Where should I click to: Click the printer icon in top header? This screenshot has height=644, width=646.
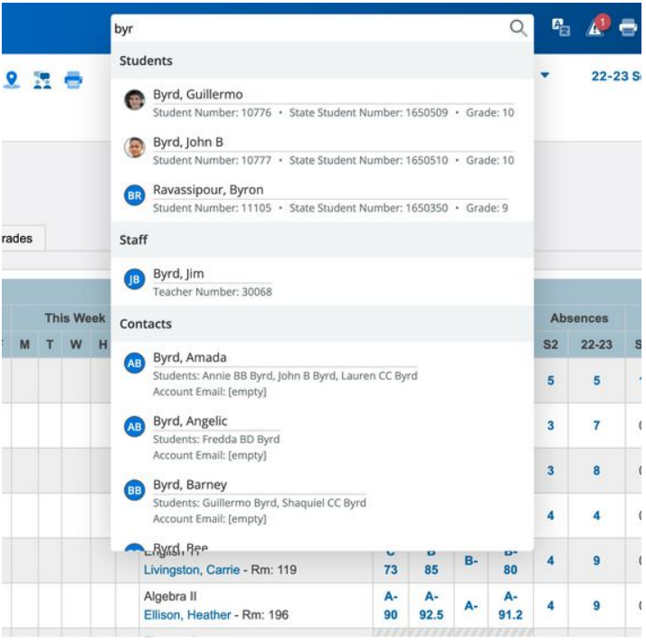(628, 28)
